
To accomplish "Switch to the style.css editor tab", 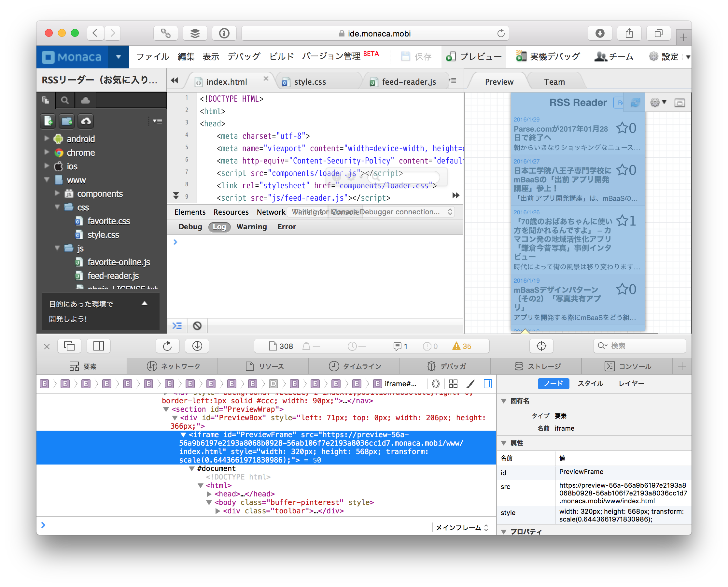I will [x=310, y=82].
